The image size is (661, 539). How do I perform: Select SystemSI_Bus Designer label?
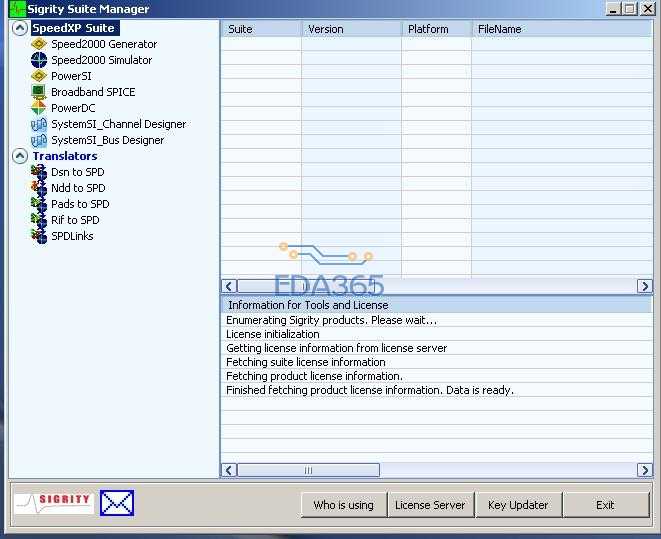click(107, 140)
